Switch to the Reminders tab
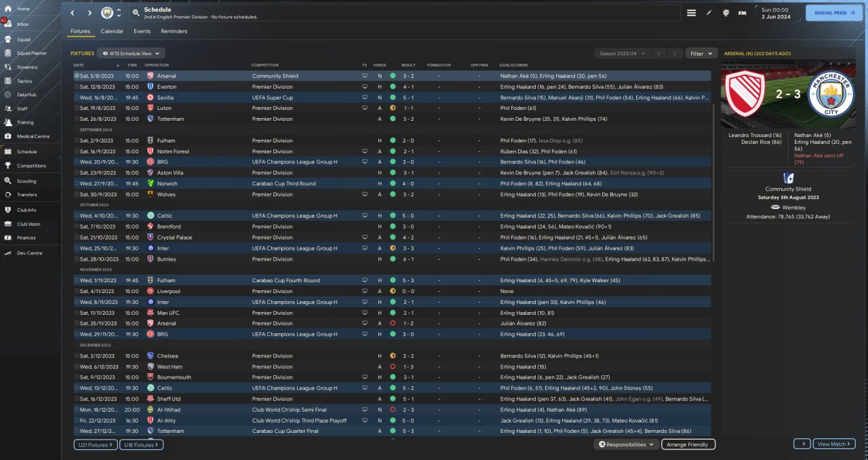 tap(174, 31)
